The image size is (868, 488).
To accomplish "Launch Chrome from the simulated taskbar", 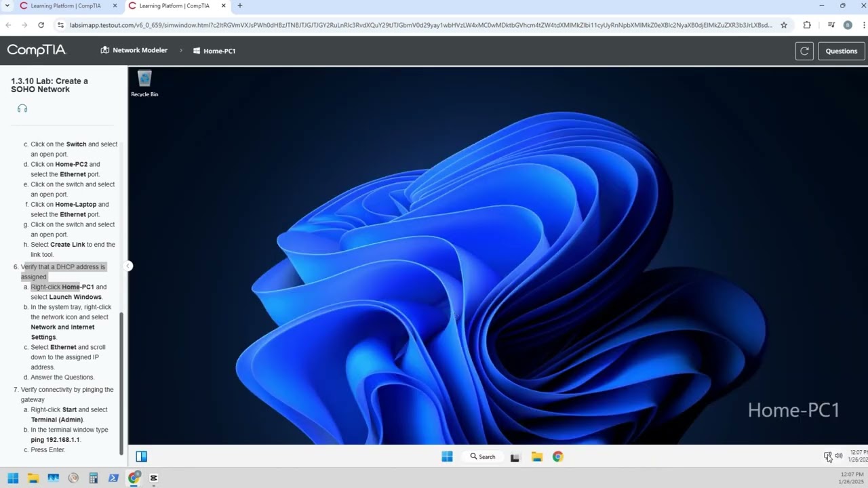I will tap(557, 457).
